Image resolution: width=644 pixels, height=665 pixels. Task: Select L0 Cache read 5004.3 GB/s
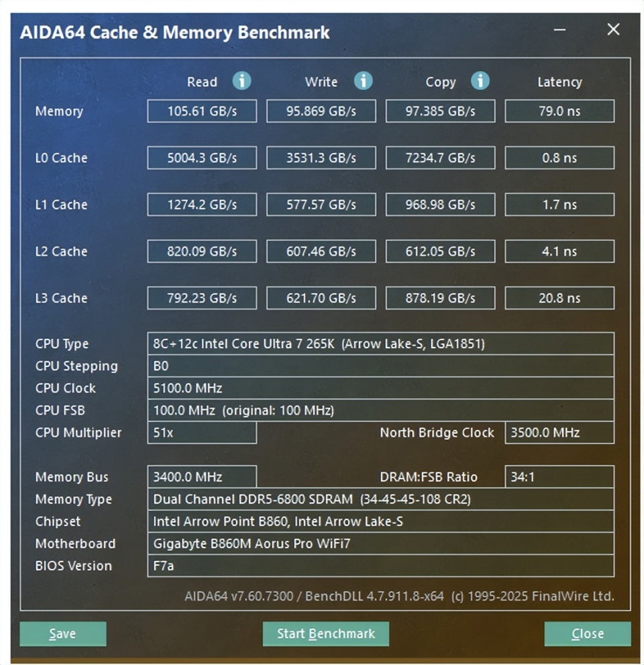point(202,158)
